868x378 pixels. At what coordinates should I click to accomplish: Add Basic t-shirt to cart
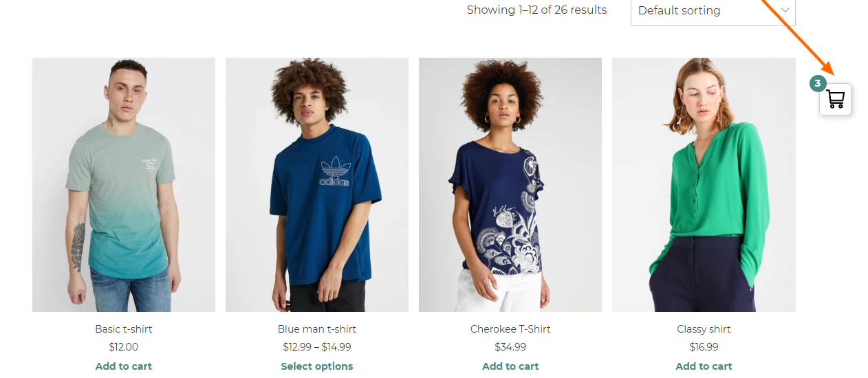pyautogui.click(x=124, y=366)
